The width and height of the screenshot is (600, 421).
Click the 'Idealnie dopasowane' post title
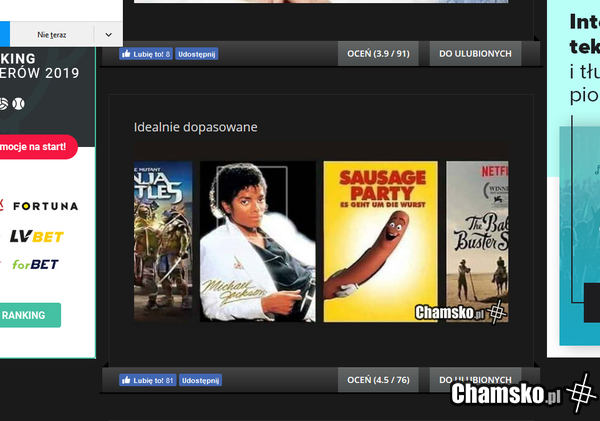click(196, 128)
